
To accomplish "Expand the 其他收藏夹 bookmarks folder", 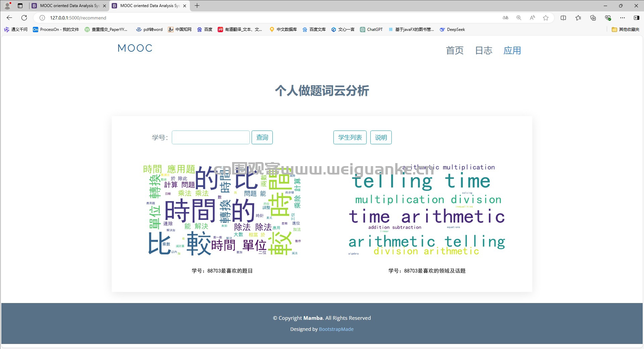I will click(626, 30).
